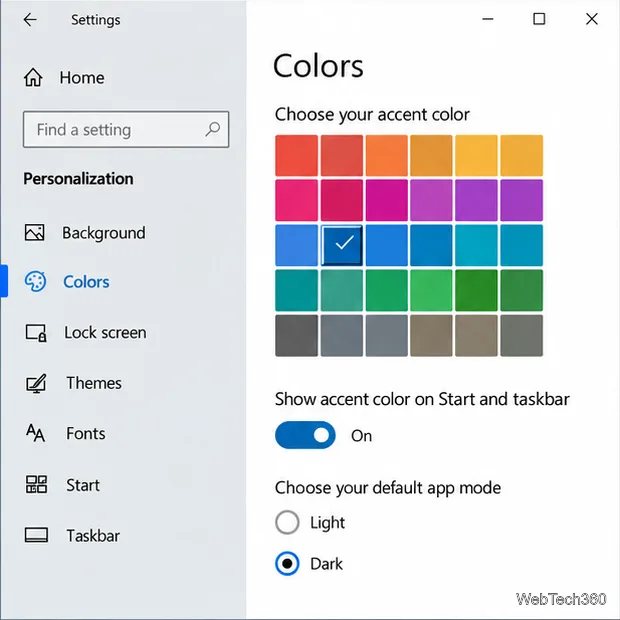Open Home via the house icon
Image resolution: width=620 pixels, height=620 pixels.
point(33,77)
